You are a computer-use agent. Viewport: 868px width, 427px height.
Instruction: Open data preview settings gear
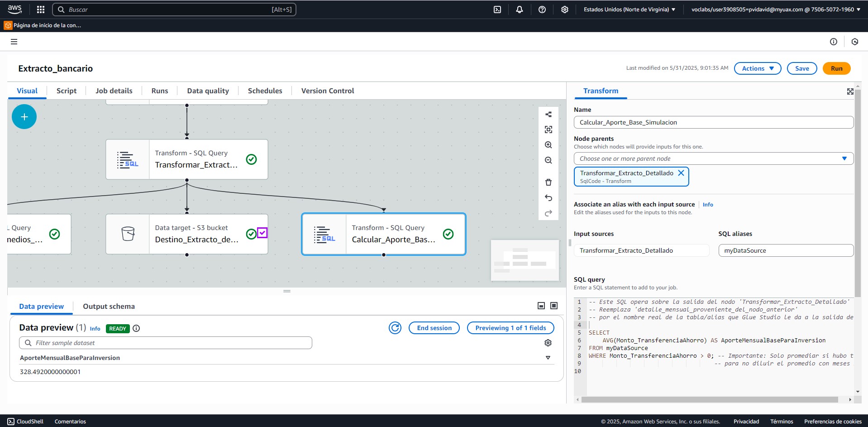(548, 343)
